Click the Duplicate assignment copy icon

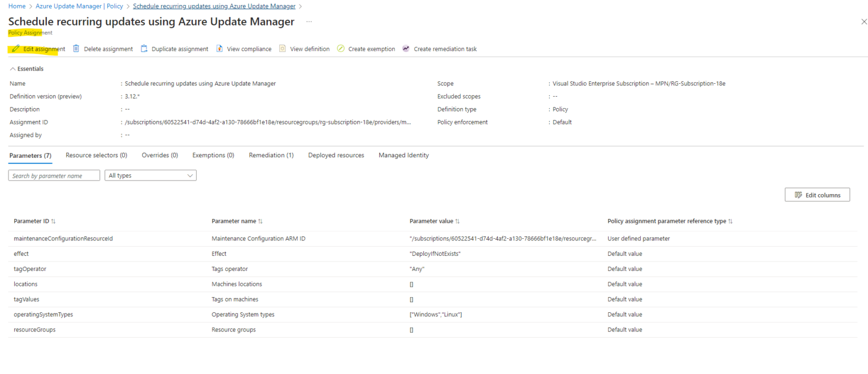pos(144,49)
